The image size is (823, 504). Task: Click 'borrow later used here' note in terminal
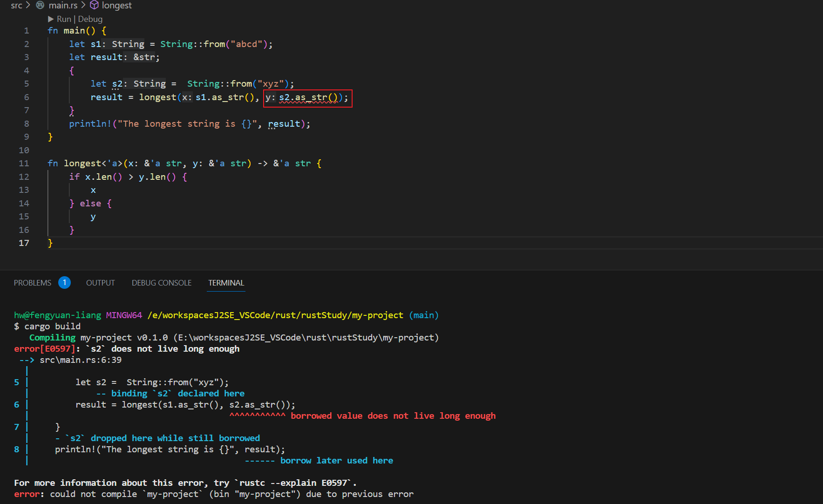coord(337,461)
